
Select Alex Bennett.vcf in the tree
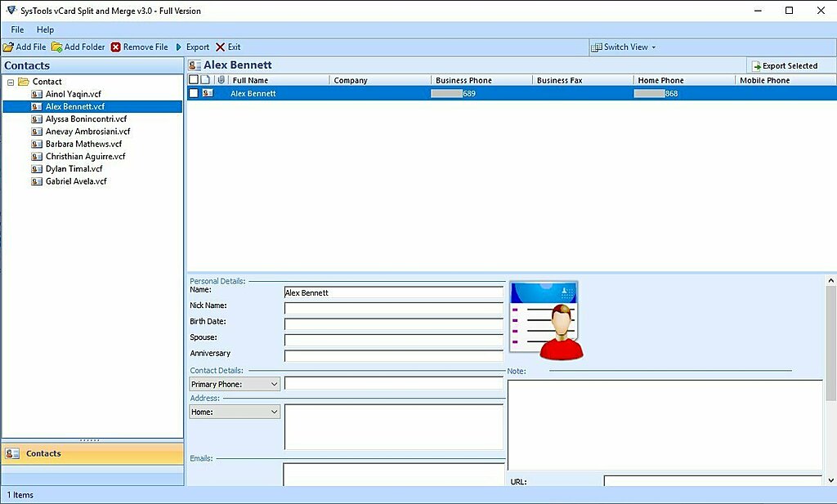(x=74, y=107)
